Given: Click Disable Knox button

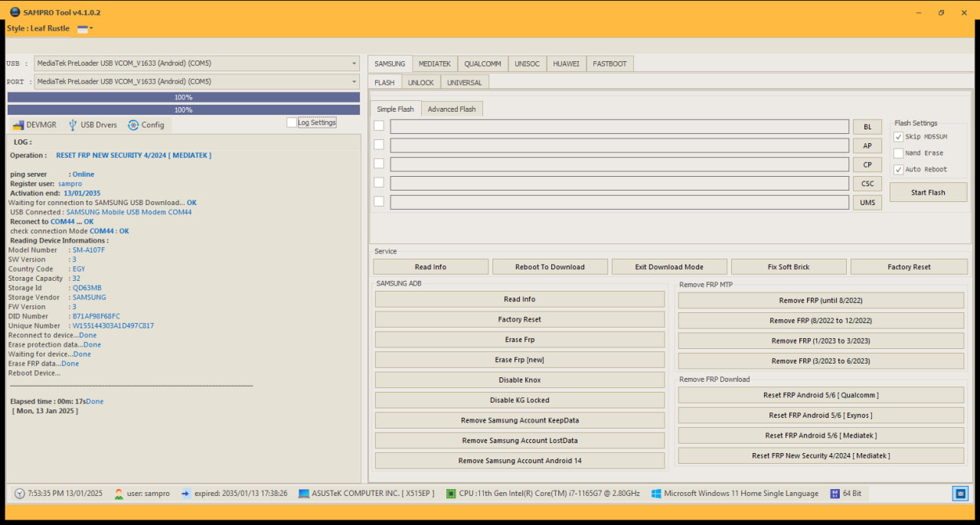Looking at the screenshot, I should (520, 380).
